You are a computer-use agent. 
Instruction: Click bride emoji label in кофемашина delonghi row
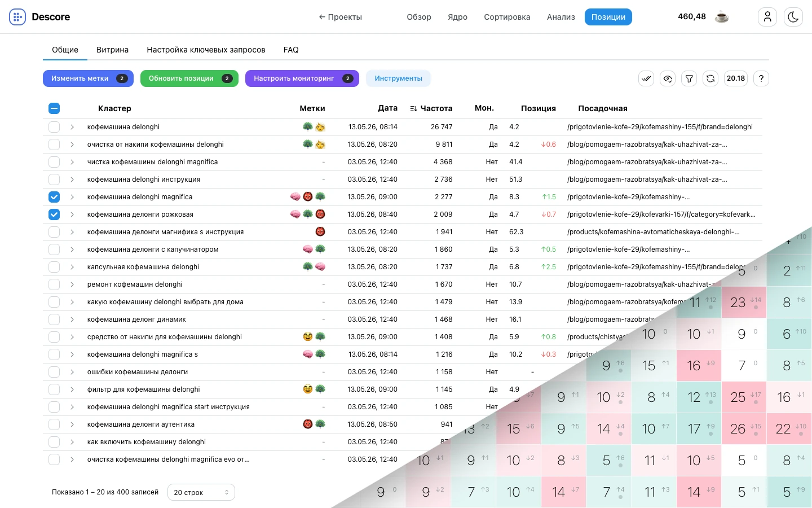click(320, 127)
